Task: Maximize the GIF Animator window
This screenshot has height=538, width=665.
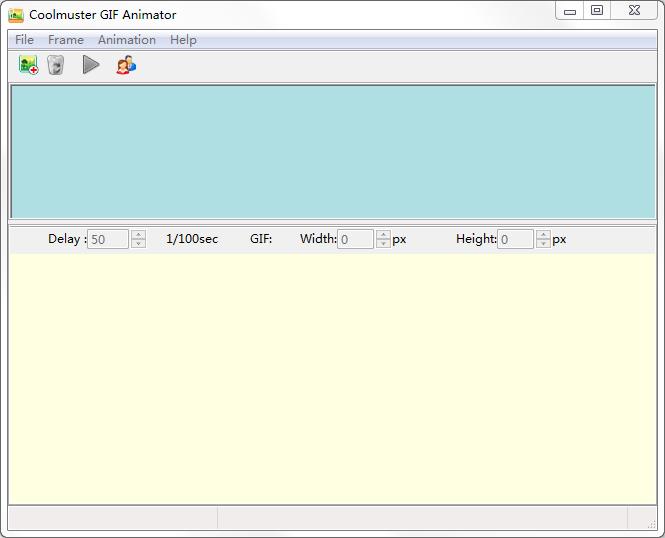Action: (597, 11)
